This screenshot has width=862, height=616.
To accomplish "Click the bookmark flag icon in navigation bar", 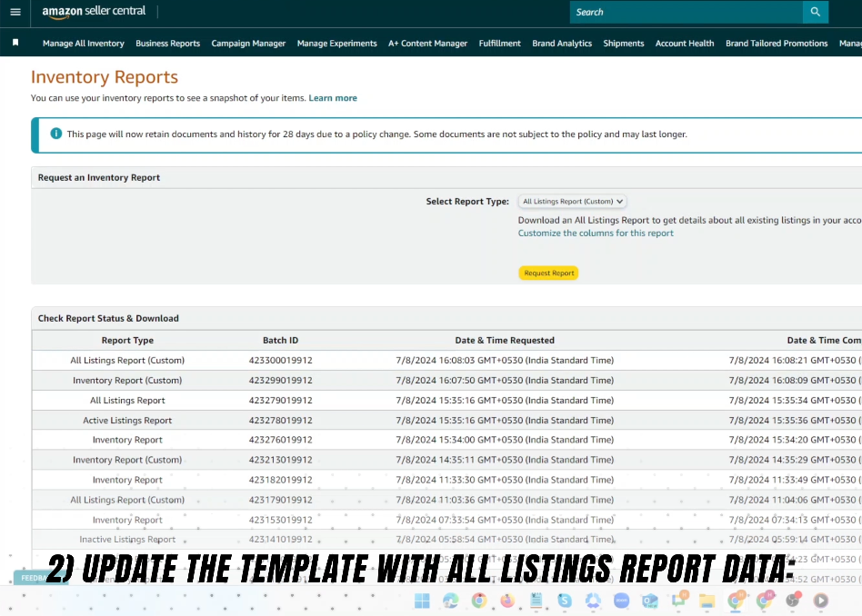I will [x=15, y=43].
